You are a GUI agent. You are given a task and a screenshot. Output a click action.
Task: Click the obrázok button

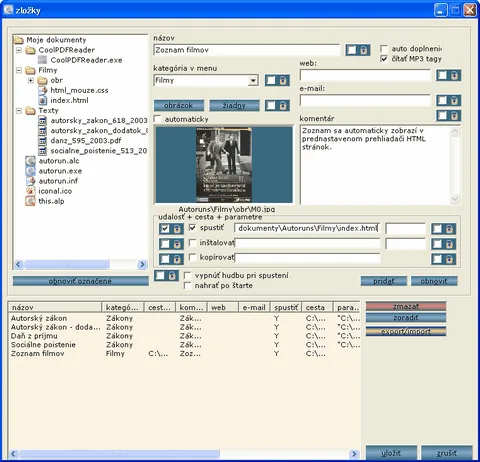coord(179,105)
